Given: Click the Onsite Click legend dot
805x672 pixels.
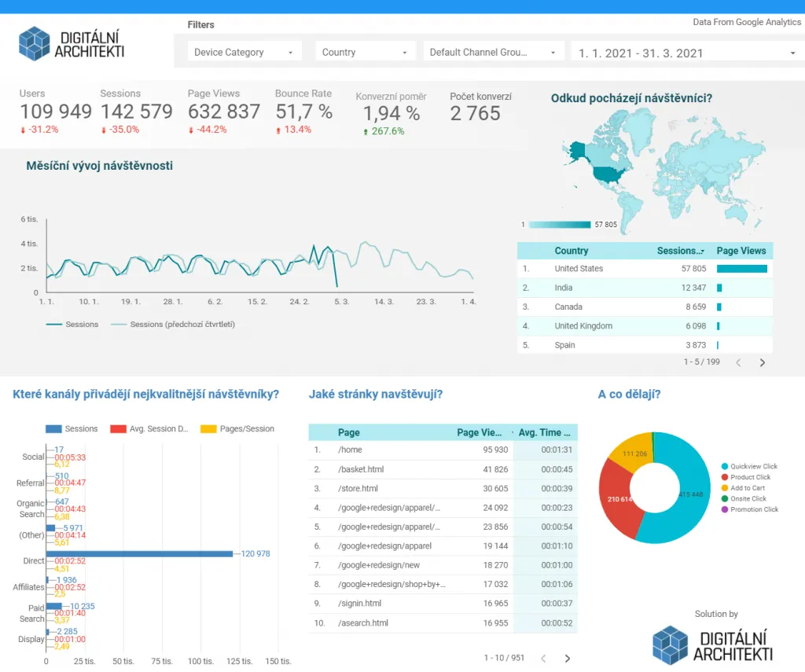Looking at the screenshot, I should point(725,498).
